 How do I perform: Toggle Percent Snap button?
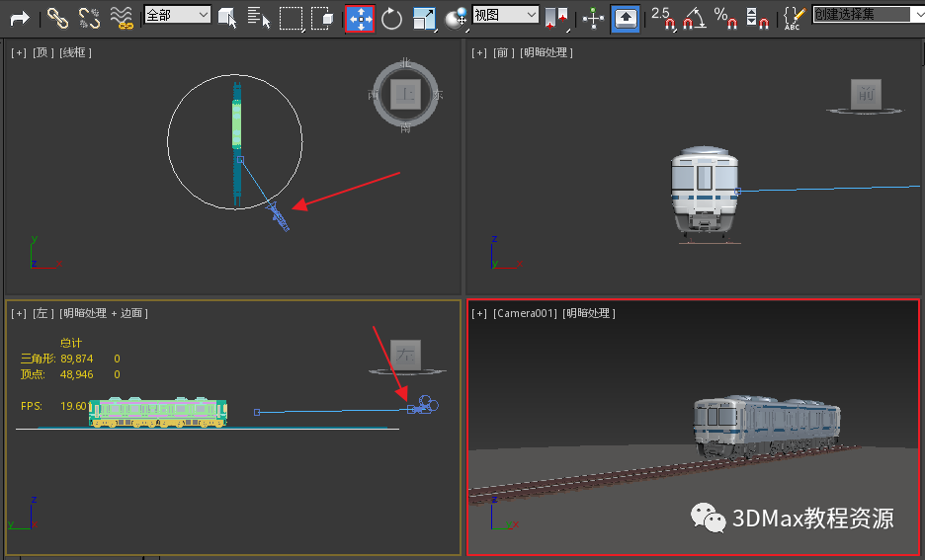click(x=725, y=18)
